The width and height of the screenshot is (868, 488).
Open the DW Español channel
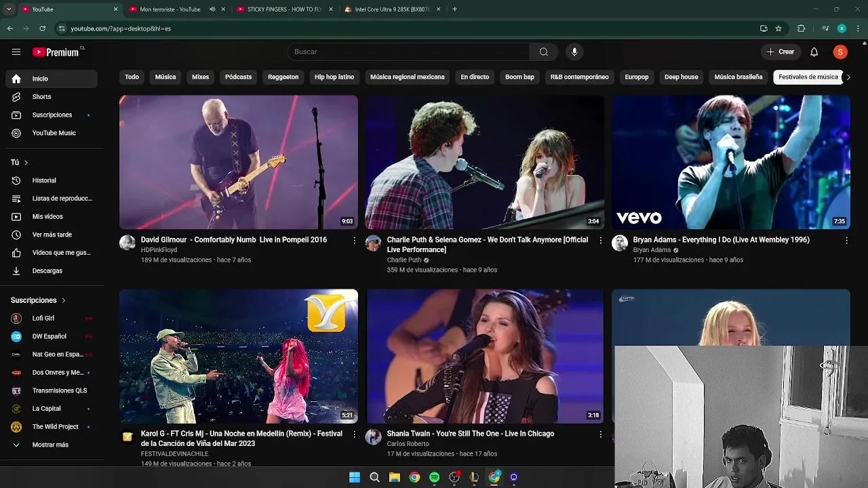tap(52, 336)
